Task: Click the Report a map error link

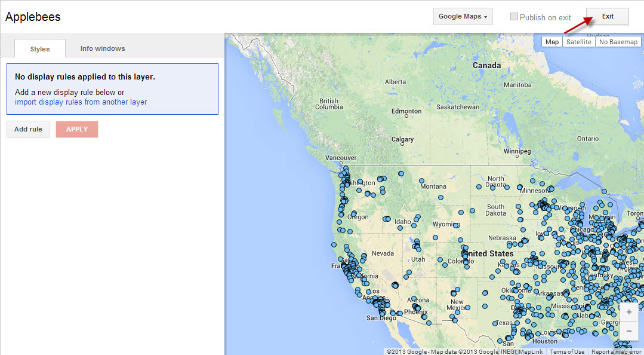Action: point(617,351)
